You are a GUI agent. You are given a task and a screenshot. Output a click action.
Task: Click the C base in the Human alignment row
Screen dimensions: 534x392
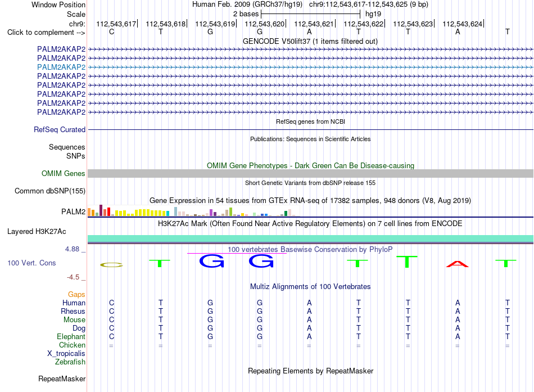pyautogui.click(x=111, y=303)
